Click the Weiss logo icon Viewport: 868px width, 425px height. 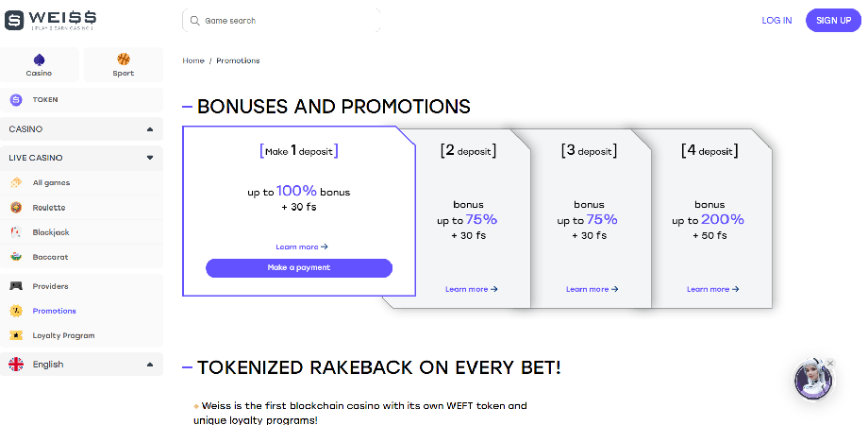[15, 20]
